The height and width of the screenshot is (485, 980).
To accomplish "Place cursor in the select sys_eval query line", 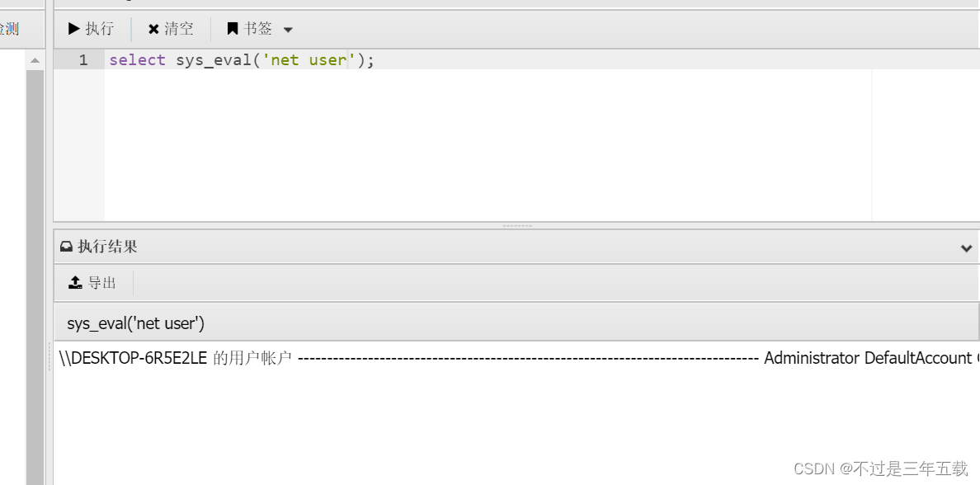I will pos(239,59).
